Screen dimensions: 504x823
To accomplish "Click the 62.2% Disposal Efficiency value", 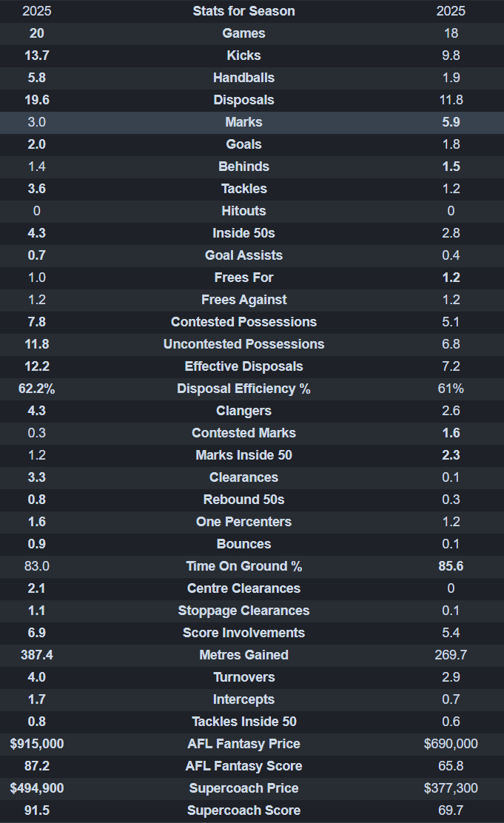I will coord(36,389).
